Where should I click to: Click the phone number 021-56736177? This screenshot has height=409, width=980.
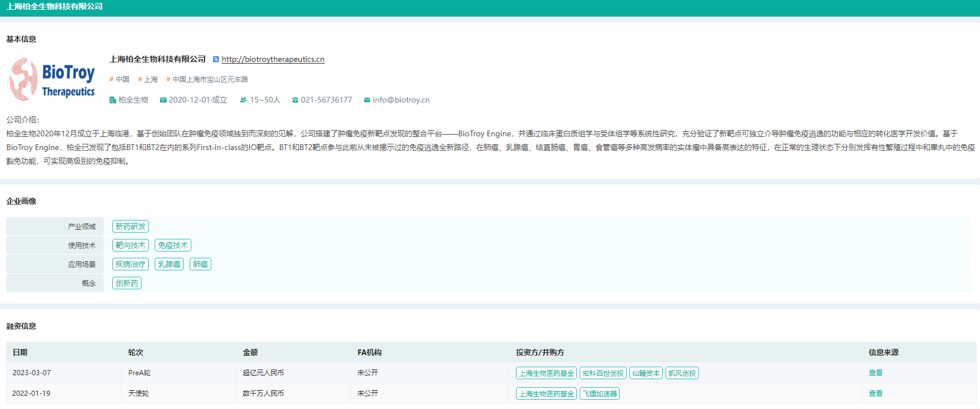pyautogui.click(x=326, y=100)
